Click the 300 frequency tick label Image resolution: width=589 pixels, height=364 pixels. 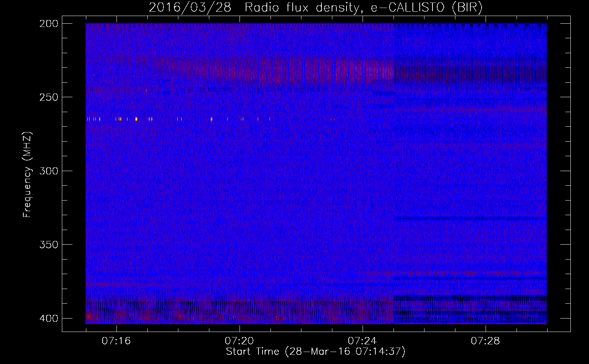[49, 171]
